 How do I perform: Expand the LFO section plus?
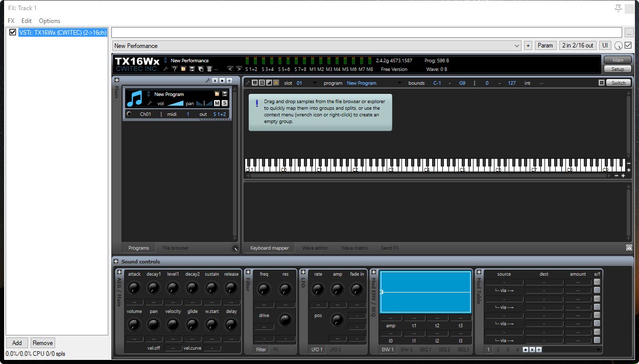[302, 272]
